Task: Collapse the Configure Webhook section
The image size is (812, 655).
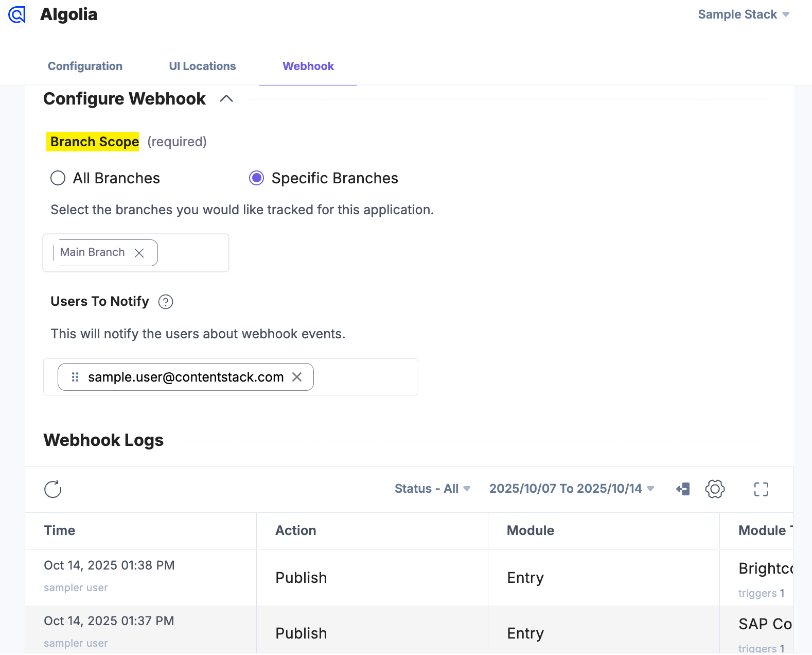Action: pos(226,99)
